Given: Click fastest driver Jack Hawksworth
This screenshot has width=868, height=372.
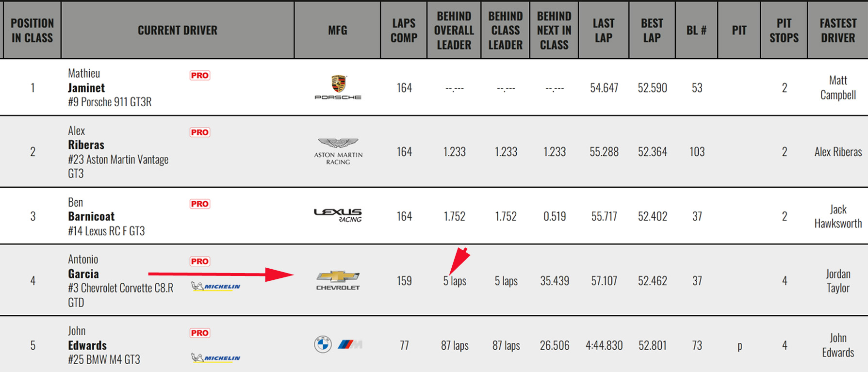Looking at the screenshot, I should point(838,216).
